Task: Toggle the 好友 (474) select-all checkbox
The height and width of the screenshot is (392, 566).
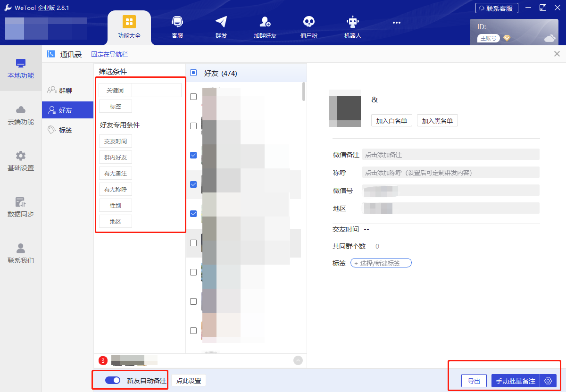Action: pyautogui.click(x=193, y=73)
